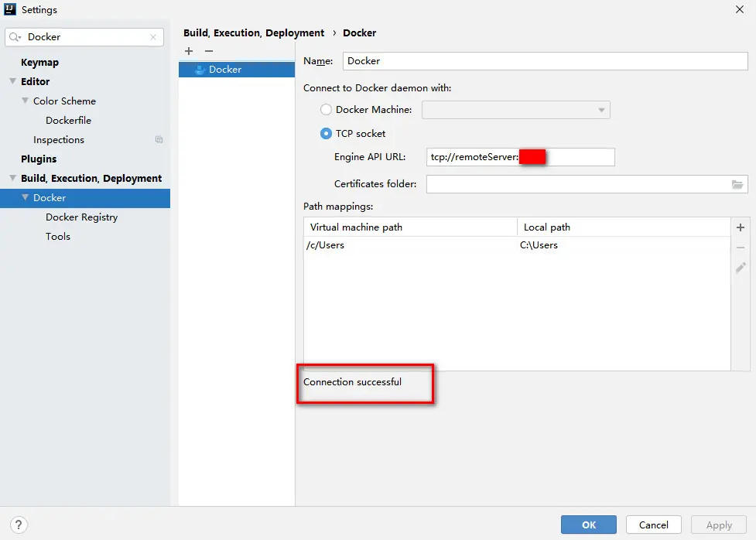756x540 pixels.
Task: Click the Connection successful status text
Action: coord(352,382)
